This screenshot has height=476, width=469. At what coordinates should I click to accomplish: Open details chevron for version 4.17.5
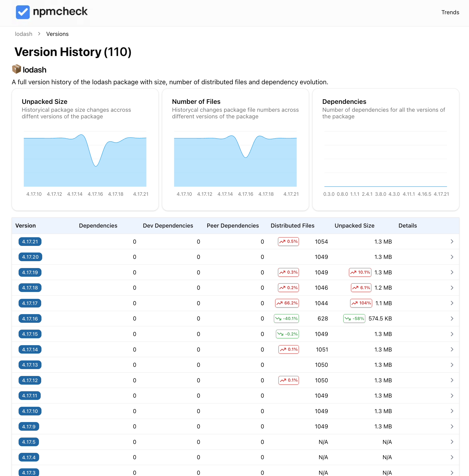pyautogui.click(x=452, y=442)
